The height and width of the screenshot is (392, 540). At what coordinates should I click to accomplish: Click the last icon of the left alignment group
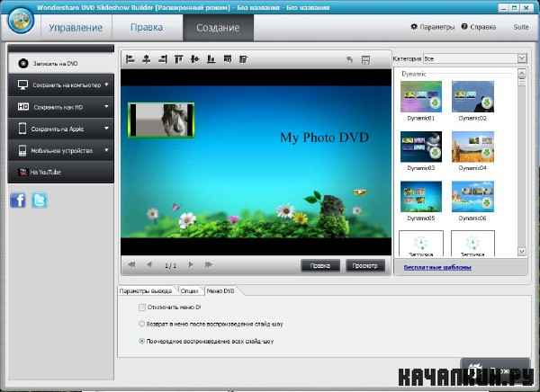[x=244, y=59]
